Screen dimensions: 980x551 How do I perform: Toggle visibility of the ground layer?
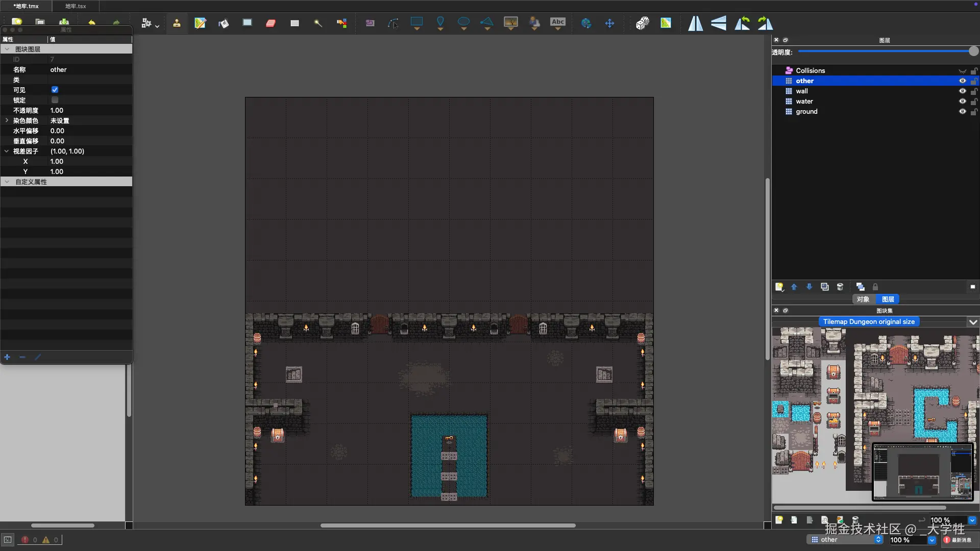coord(962,111)
